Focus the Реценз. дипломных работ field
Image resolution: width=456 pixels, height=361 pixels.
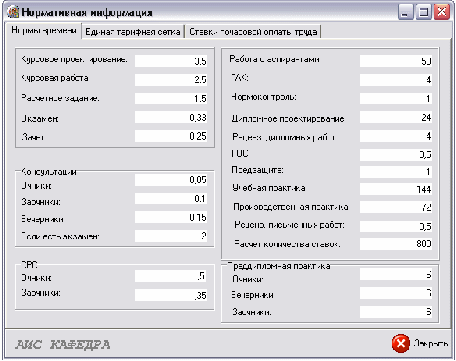click(x=396, y=136)
